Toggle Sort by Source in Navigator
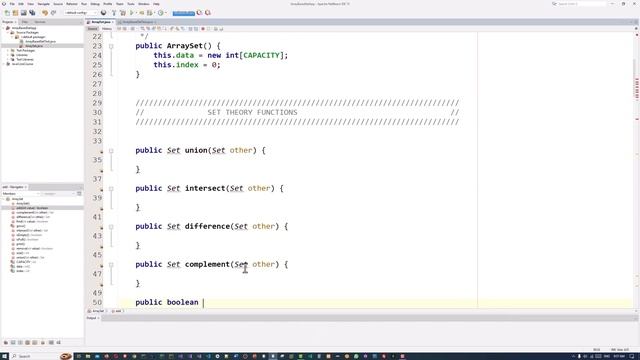This screenshot has width=640, height=360. [58, 343]
